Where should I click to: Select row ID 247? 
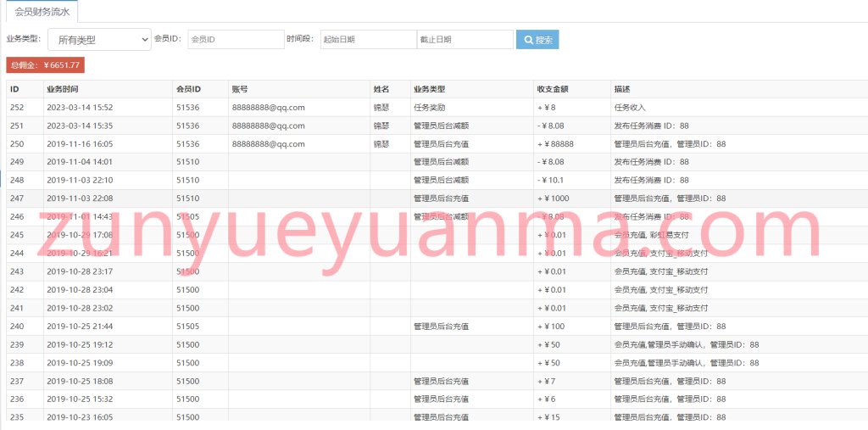point(17,198)
